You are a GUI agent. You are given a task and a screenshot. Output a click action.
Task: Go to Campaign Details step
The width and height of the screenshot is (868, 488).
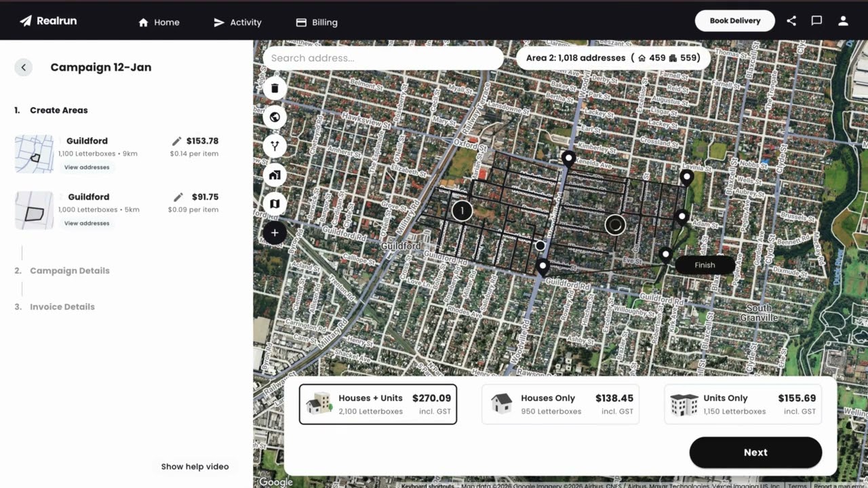click(69, 270)
